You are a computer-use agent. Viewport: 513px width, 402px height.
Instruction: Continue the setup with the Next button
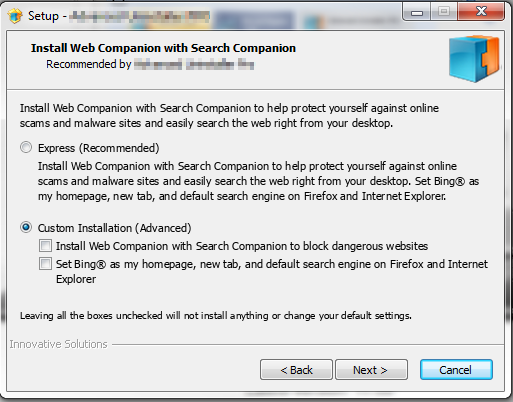(x=371, y=370)
